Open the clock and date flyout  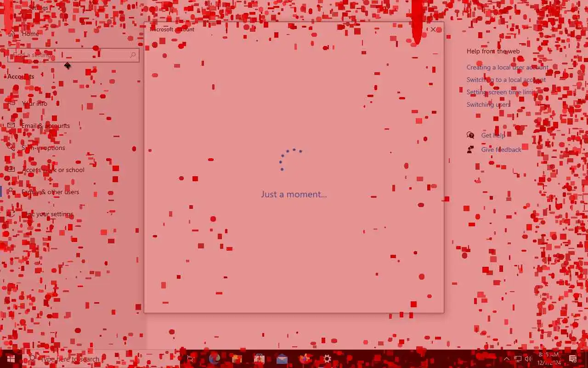(x=549, y=359)
